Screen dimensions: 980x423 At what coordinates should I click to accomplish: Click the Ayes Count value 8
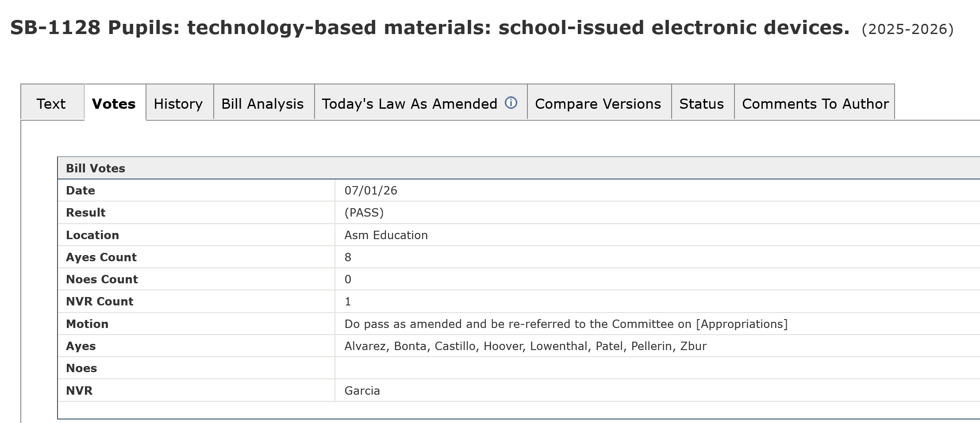pyautogui.click(x=348, y=257)
